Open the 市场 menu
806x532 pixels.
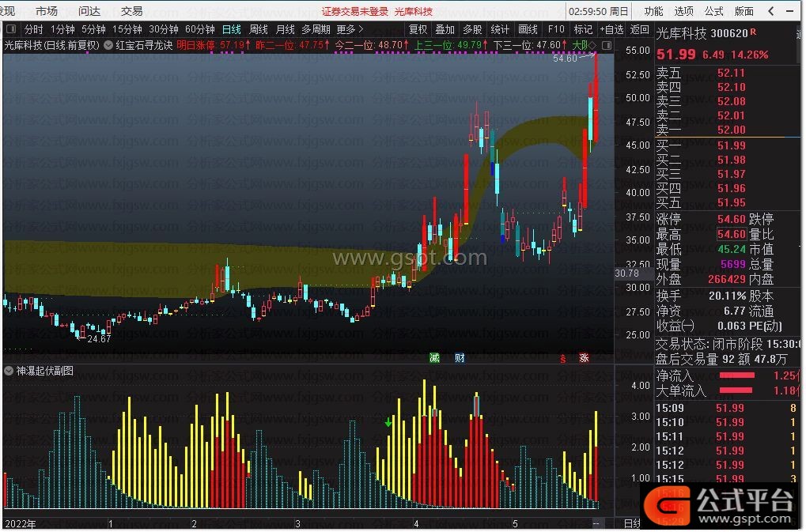(x=47, y=11)
